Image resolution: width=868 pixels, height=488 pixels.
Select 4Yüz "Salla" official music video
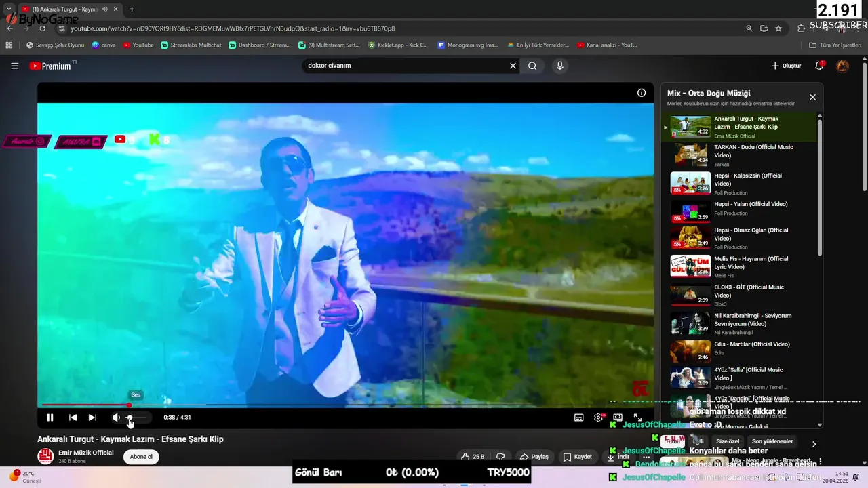point(739,378)
